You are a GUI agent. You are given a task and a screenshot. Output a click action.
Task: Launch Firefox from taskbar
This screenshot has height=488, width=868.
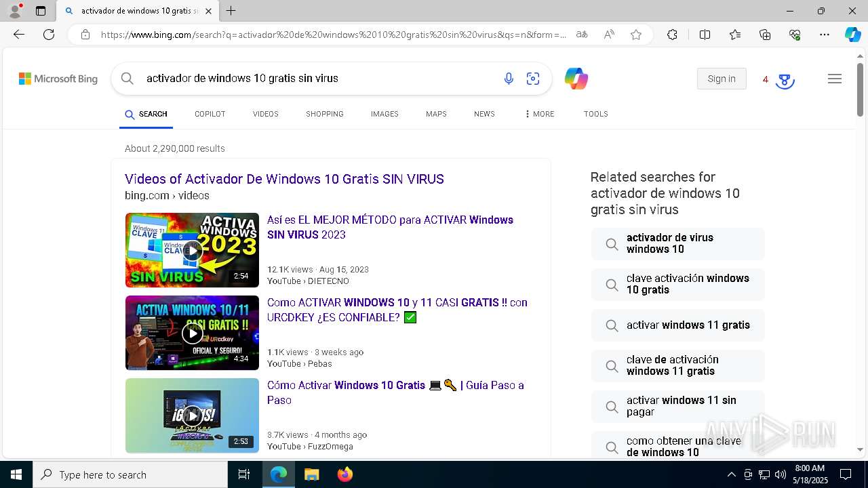345,474
